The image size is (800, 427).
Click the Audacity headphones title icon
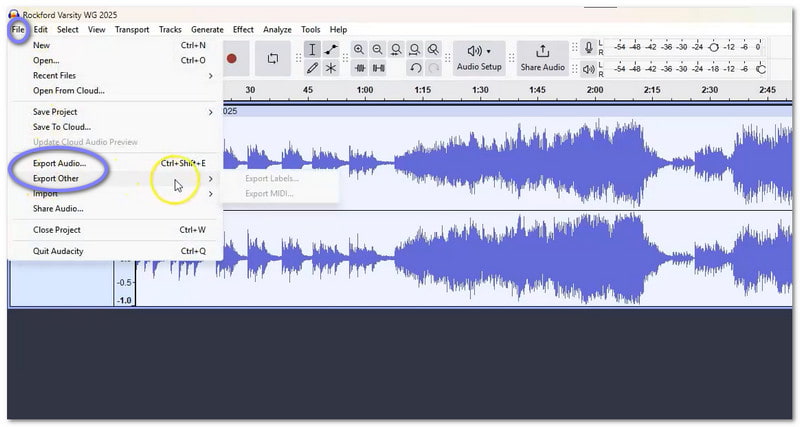coord(14,14)
